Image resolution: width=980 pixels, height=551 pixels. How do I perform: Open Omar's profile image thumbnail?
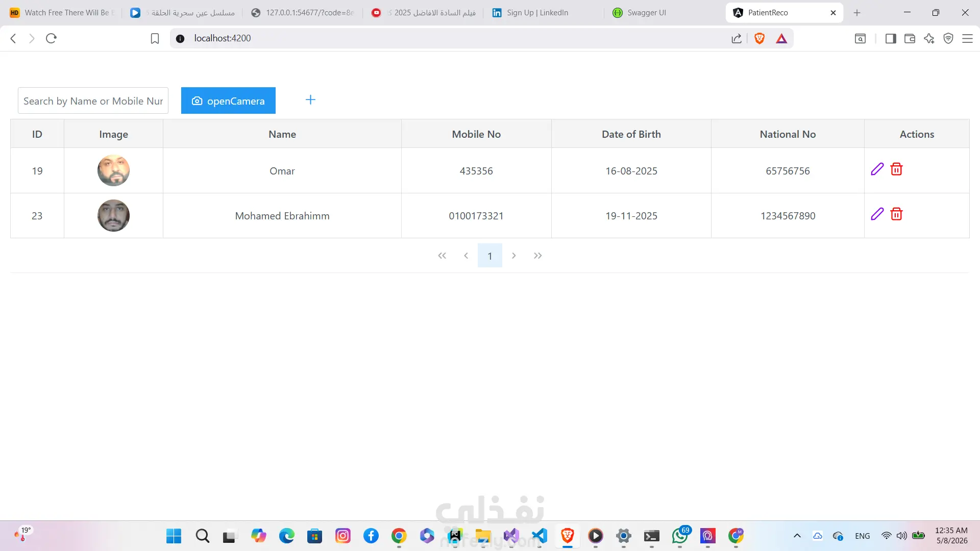point(113,170)
